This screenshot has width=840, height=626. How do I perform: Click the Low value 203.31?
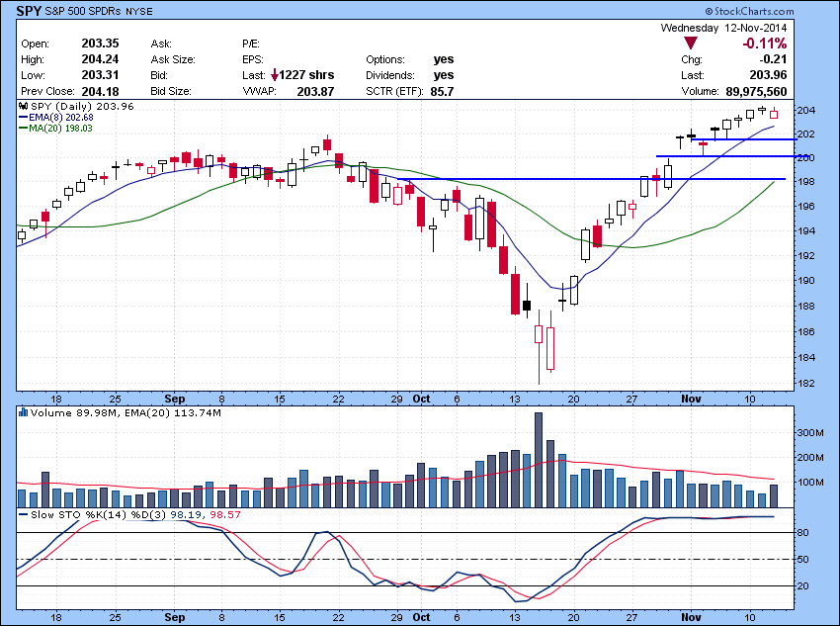100,75
